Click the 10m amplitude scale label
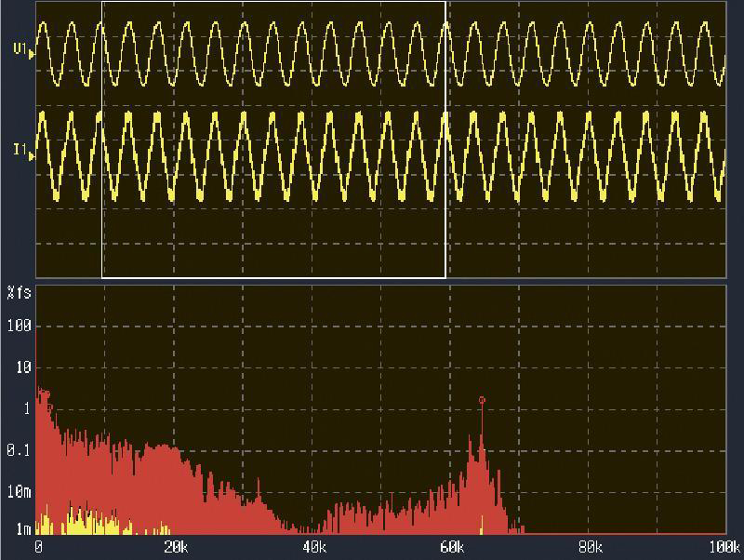 (x=19, y=491)
